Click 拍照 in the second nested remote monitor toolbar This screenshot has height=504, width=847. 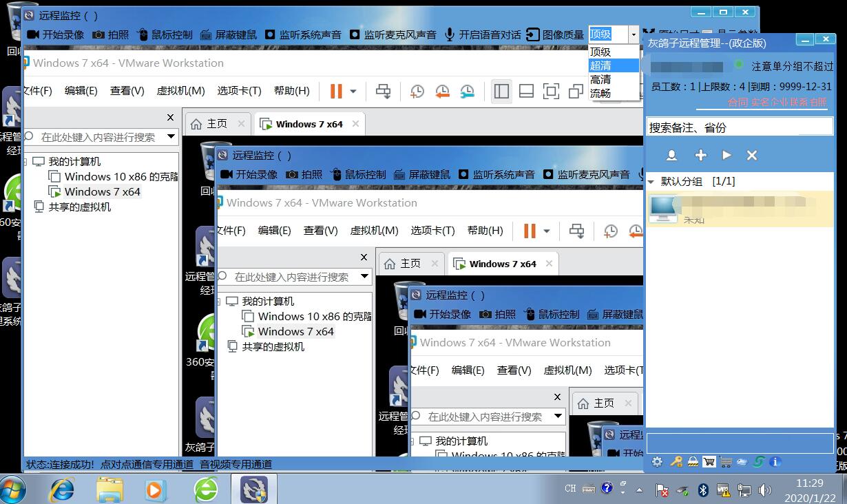tap(304, 174)
